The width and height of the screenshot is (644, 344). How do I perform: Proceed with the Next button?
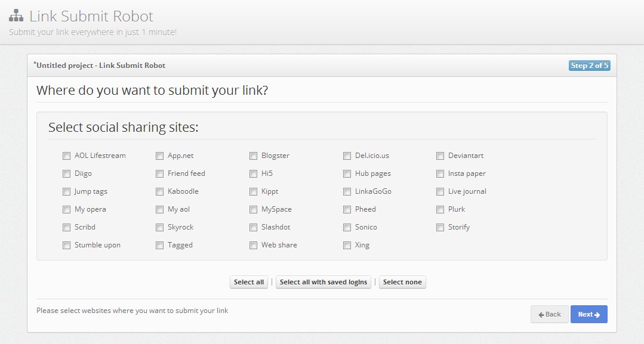pos(589,314)
